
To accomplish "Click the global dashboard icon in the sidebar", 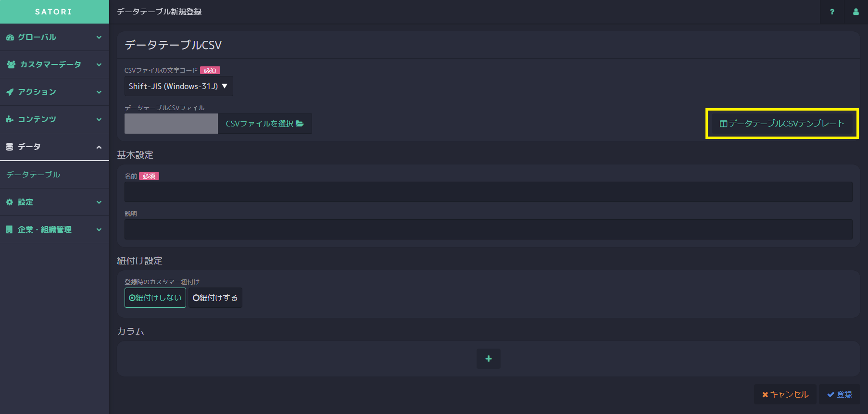I will pos(10,37).
